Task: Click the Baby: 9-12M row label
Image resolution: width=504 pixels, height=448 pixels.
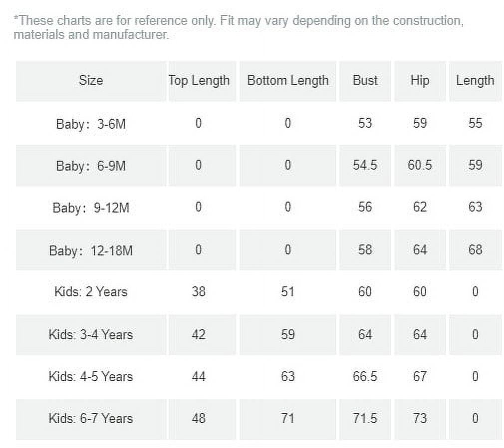Action: click(91, 208)
